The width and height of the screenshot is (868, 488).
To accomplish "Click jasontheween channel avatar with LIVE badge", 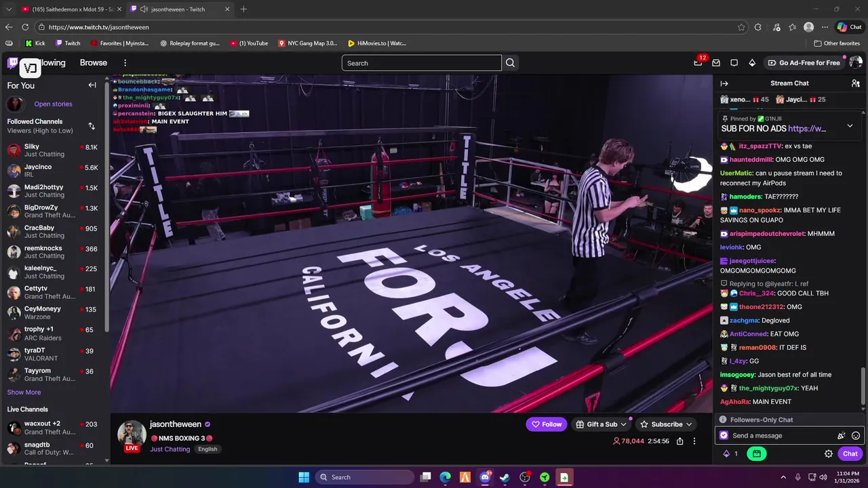I will pyautogui.click(x=132, y=436).
